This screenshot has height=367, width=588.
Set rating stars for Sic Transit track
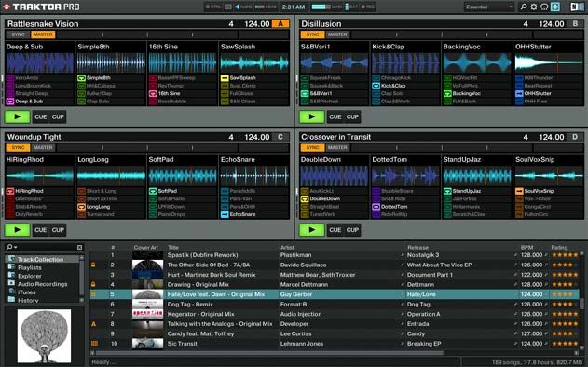tap(566, 344)
